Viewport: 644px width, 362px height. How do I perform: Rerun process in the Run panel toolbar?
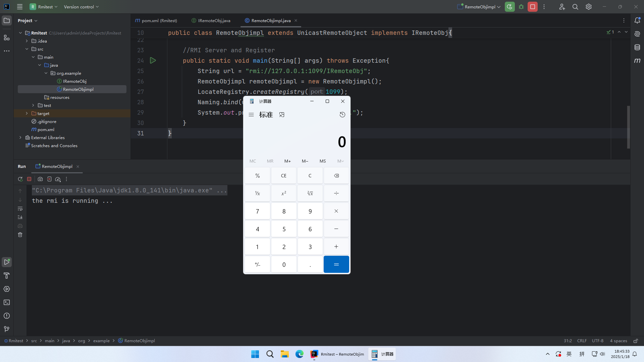click(20, 179)
